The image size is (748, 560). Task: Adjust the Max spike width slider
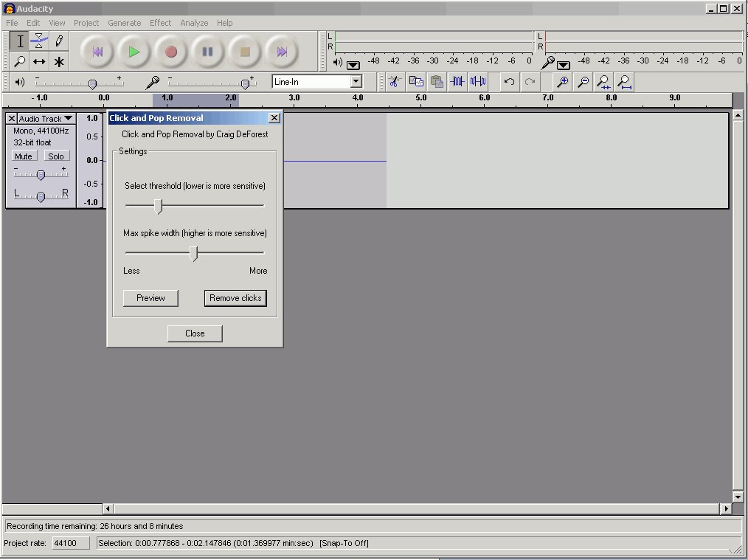pos(193,253)
